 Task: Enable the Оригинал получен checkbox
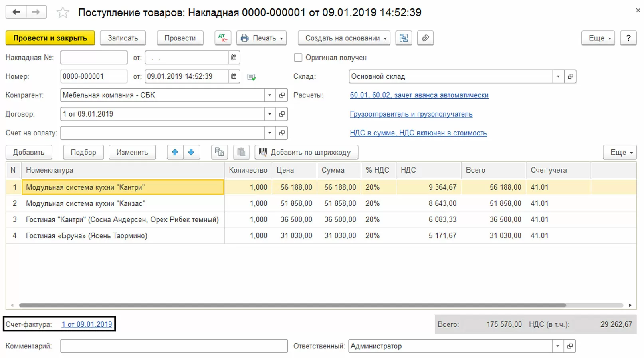pos(298,58)
